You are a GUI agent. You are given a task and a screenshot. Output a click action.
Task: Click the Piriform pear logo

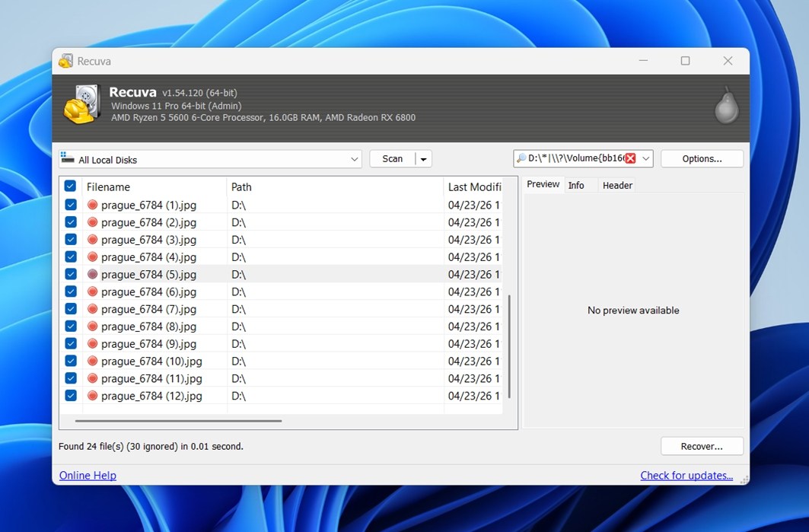coord(727,105)
